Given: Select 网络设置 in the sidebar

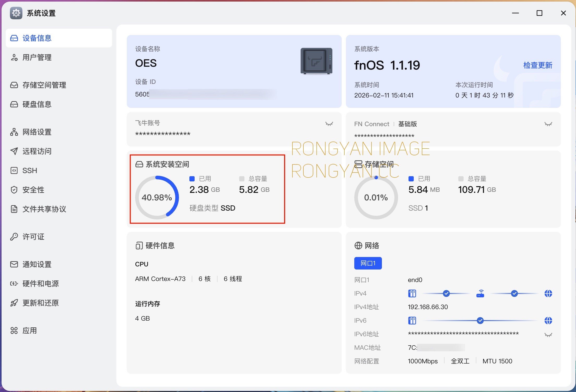Looking at the screenshot, I should [x=59, y=132].
